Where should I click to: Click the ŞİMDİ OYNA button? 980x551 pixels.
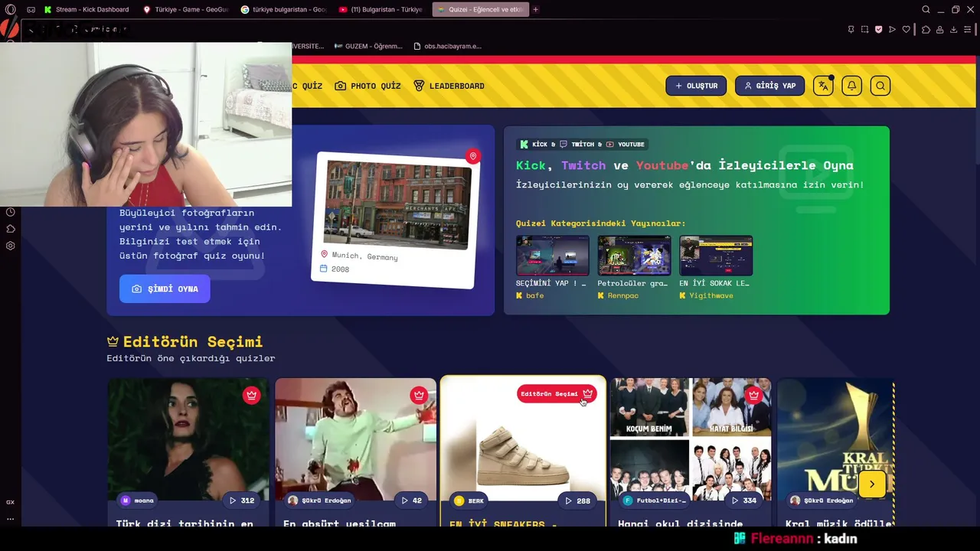tap(165, 289)
